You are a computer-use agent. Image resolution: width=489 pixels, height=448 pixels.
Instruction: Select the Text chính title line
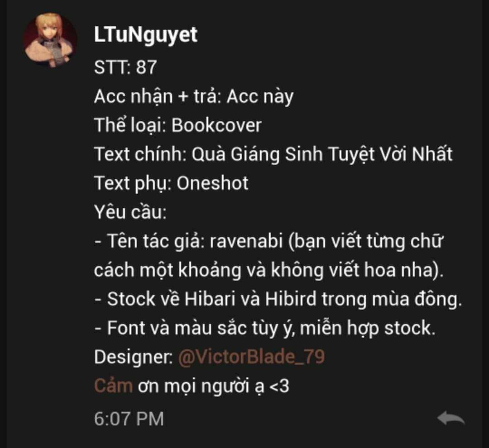pyautogui.click(x=273, y=154)
